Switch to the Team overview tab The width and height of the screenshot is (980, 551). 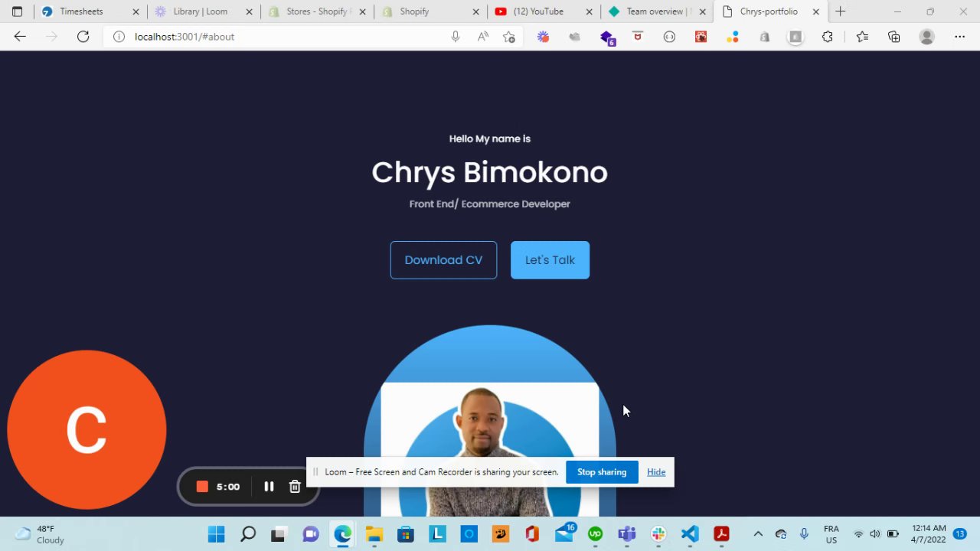click(x=657, y=11)
